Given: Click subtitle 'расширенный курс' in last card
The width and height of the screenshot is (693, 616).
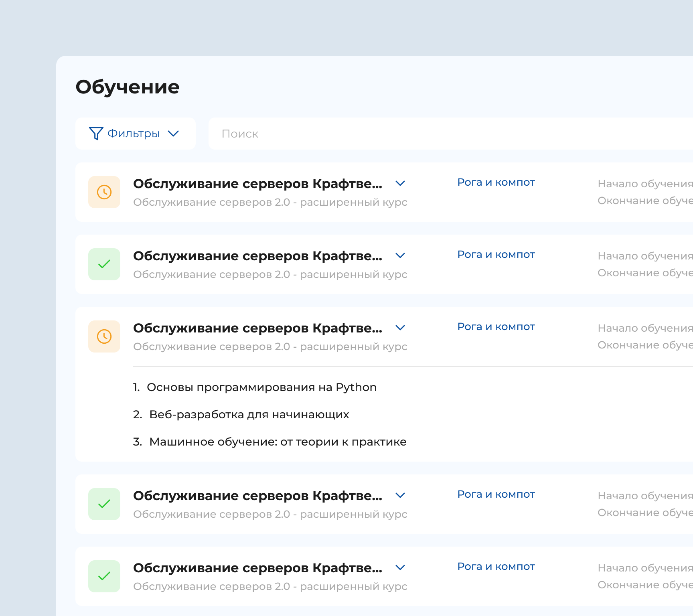Looking at the screenshot, I should (354, 587).
